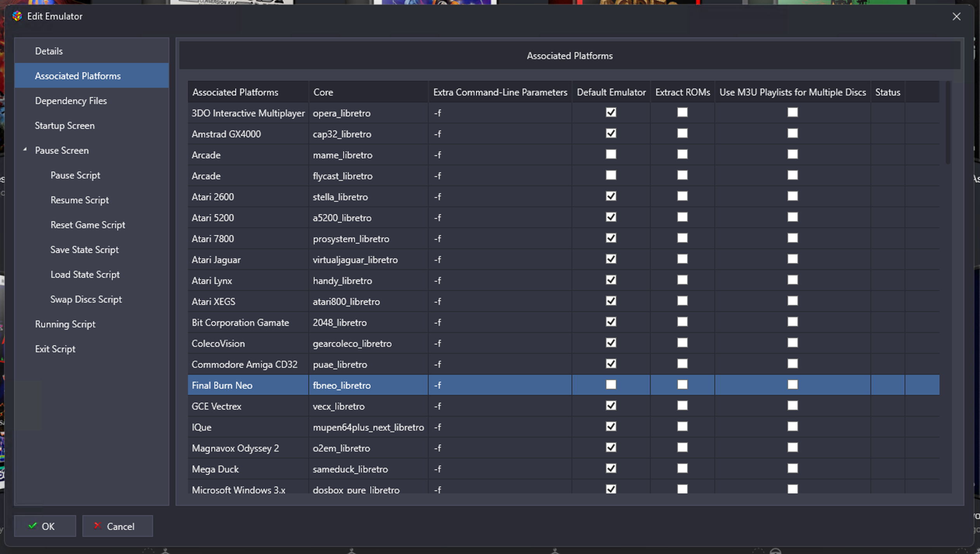The height and width of the screenshot is (554, 980).
Task: Click the stella_libretro core cell
Action: pos(368,197)
